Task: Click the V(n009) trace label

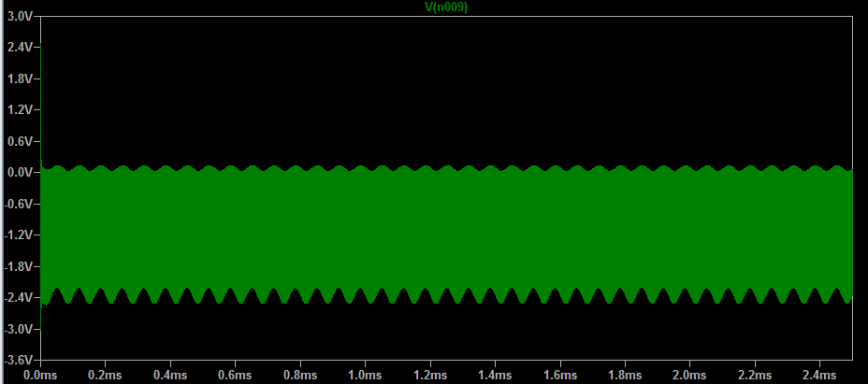Action: click(x=446, y=7)
